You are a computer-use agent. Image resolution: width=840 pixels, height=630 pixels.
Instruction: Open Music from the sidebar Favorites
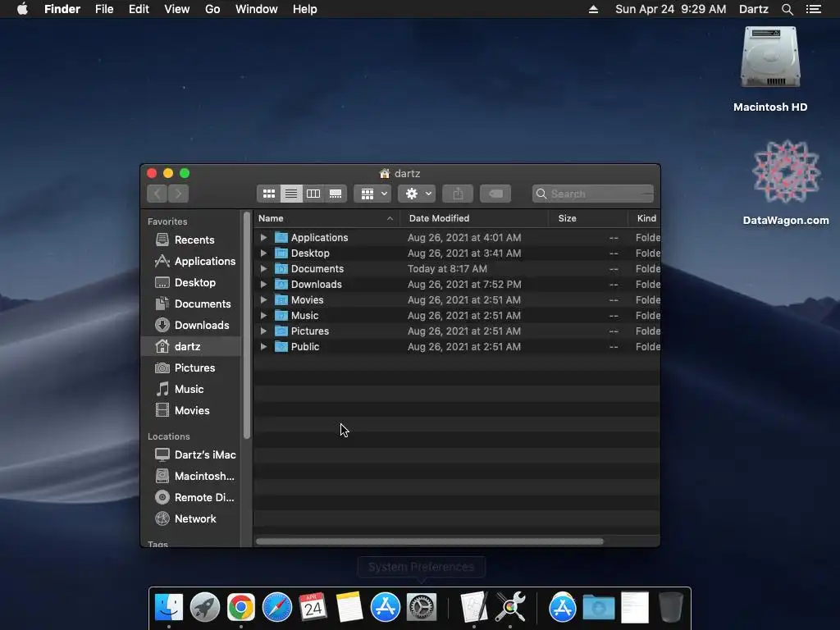tap(190, 390)
